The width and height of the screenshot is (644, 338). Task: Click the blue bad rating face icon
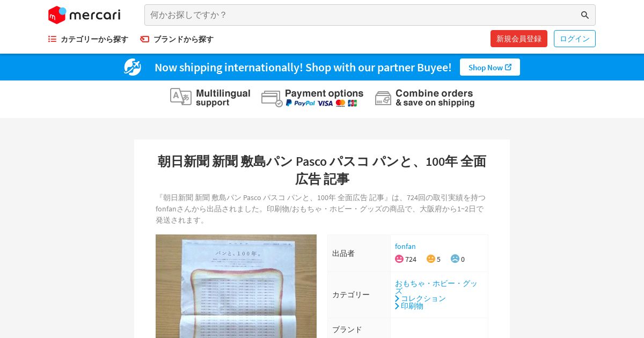[x=455, y=259]
